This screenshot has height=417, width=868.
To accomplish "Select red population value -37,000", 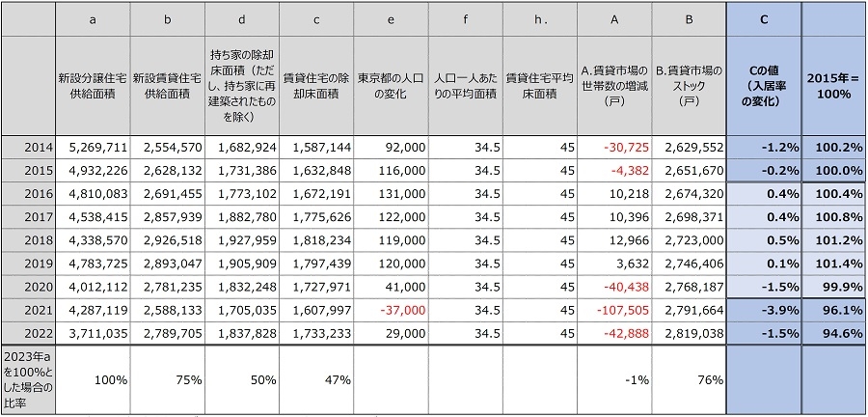I will [391, 310].
